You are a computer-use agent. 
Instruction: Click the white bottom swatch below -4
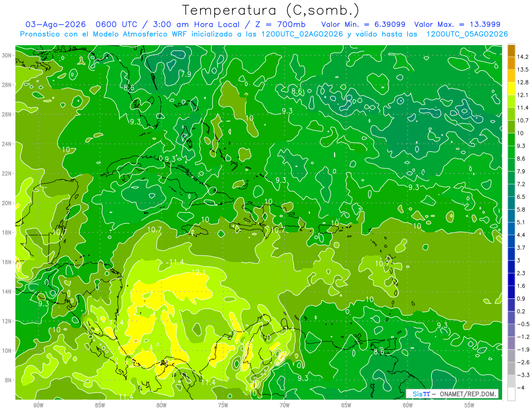pyautogui.click(x=511, y=394)
